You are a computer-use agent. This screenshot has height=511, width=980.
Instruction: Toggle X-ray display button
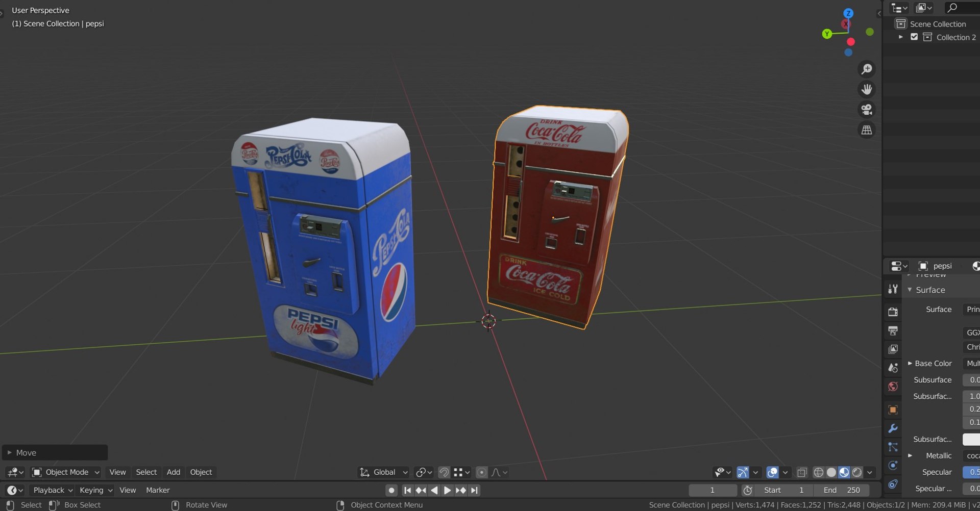(x=802, y=472)
